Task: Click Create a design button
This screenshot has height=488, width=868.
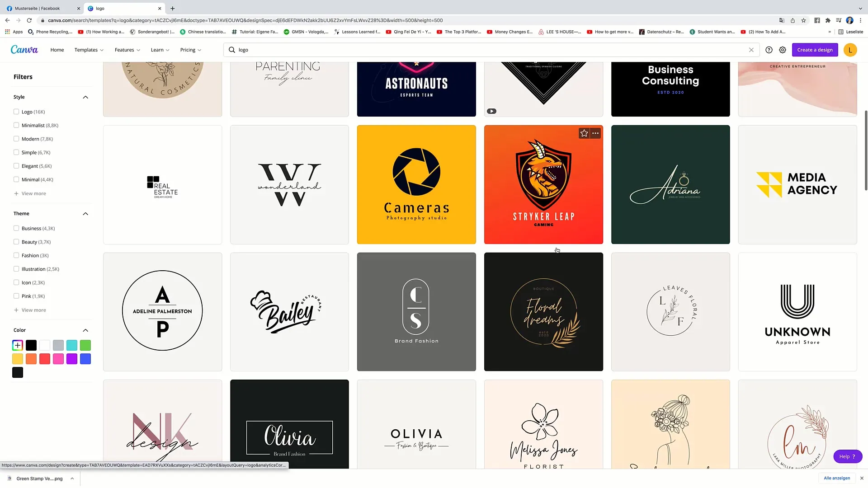Action: 815,50
